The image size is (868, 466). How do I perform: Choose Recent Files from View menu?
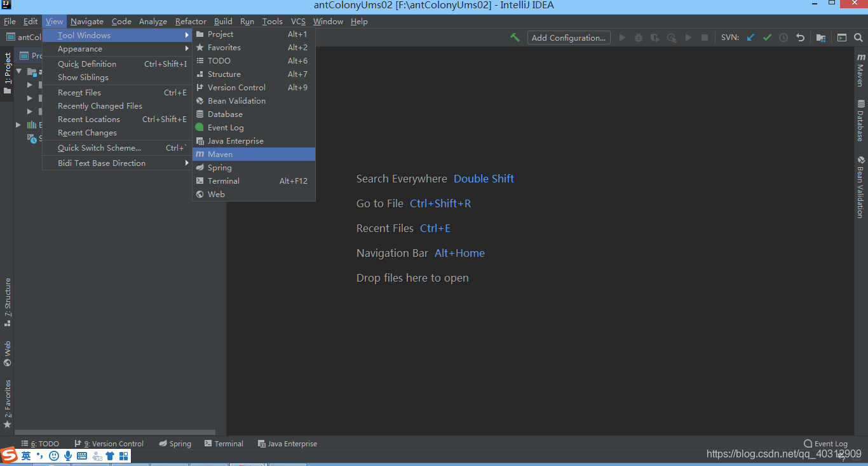pos(118,93)
